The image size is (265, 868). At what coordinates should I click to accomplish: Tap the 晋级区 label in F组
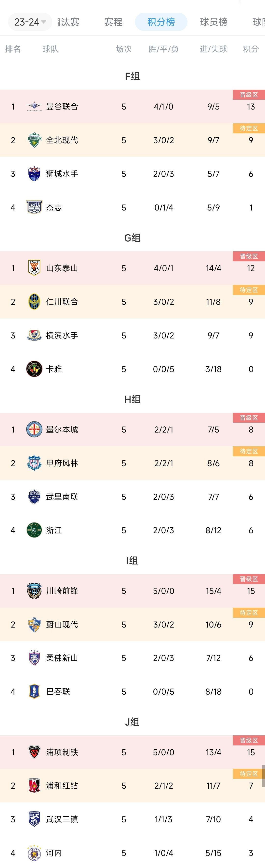pyautogui.click(x=249, y=95)
